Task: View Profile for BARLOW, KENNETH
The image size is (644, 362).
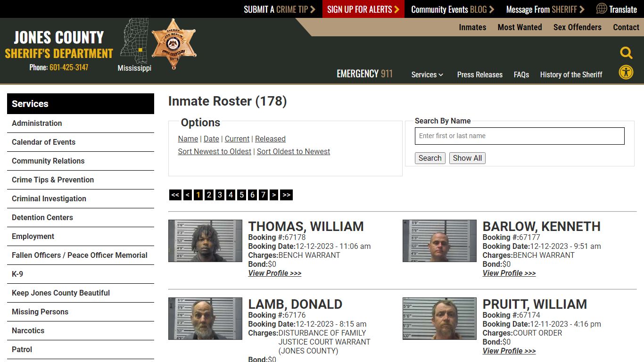Action: (x=509, y=273)
